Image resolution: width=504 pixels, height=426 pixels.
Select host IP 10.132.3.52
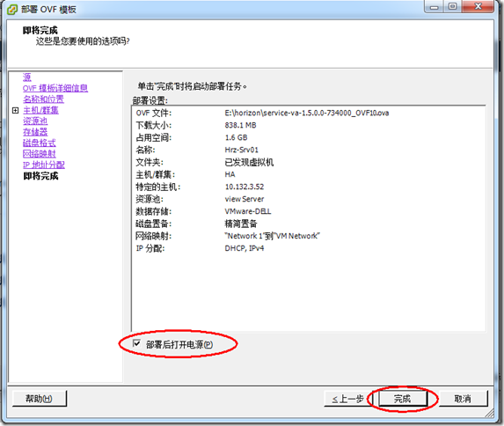click(x=245, y=187)
